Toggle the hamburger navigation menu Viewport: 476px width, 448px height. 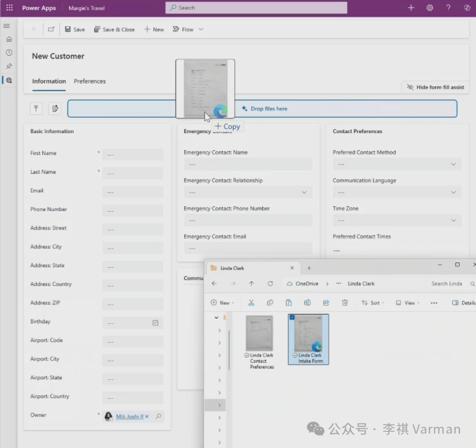(7, 26)
